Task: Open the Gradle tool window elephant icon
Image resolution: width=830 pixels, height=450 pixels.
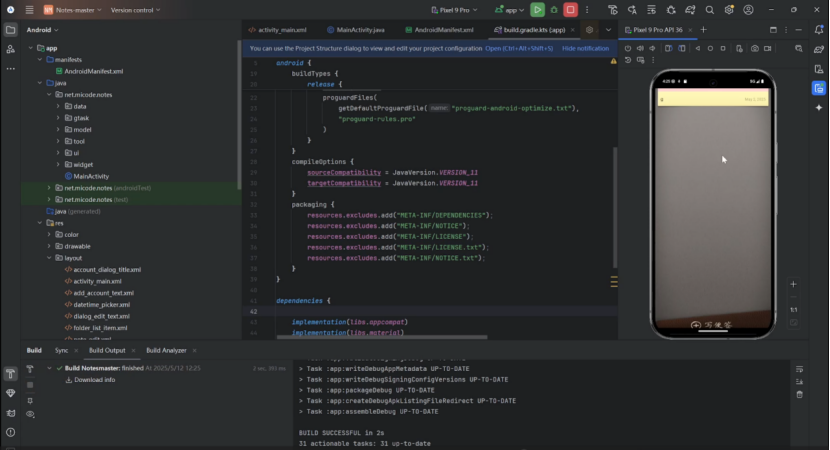Action: tap(819, 49)
